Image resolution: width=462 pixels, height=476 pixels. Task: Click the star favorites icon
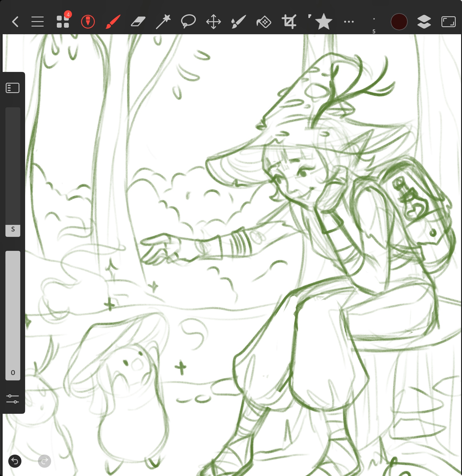pyautogui.click(x=323, y=22)
